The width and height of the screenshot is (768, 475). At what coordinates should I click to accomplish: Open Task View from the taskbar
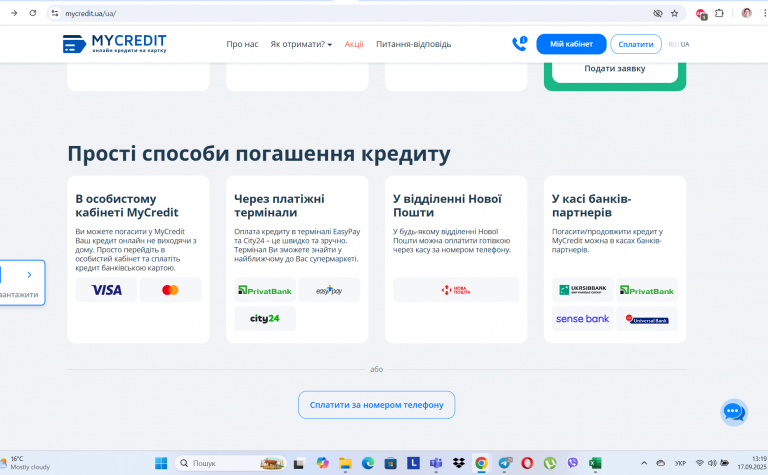tap(299, 463)
